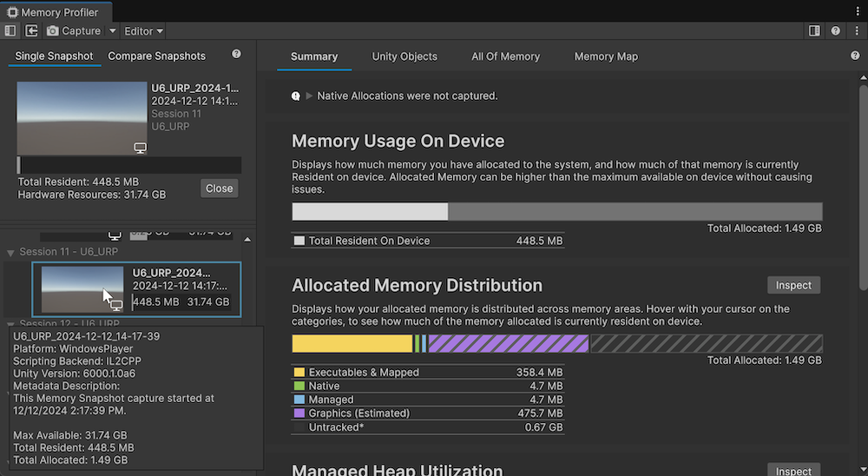Click the Executables & Mapped yellow swatch

click(299, 373)
